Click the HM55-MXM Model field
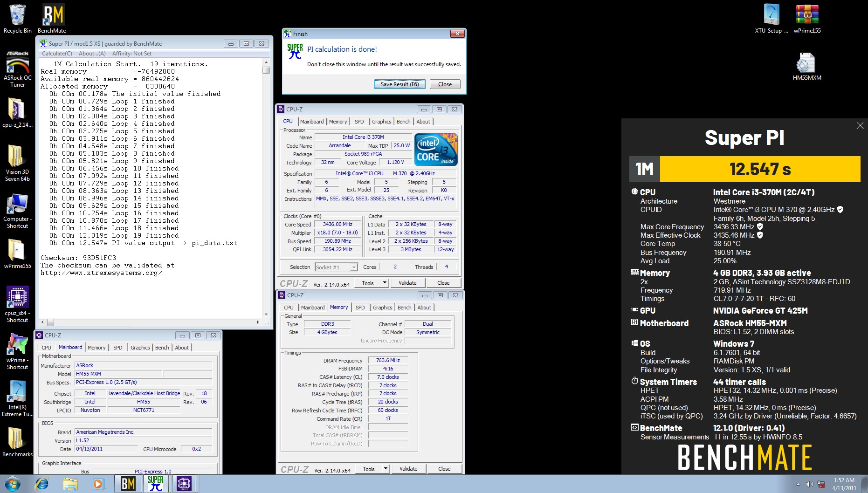The image size is (868, 493). tap(118, 374)
